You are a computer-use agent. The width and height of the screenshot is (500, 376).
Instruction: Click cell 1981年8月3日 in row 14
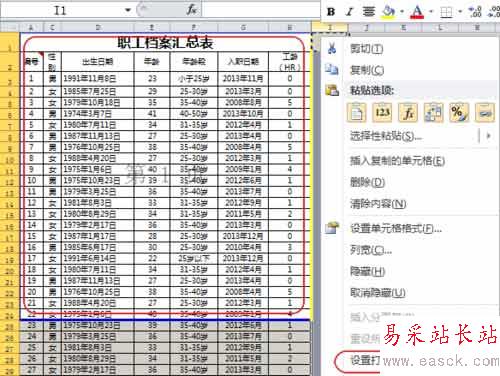coord(98,203)
